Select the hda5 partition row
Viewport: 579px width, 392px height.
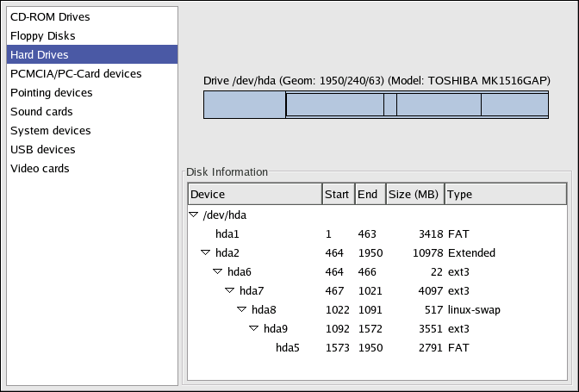(x=288, y=348)
